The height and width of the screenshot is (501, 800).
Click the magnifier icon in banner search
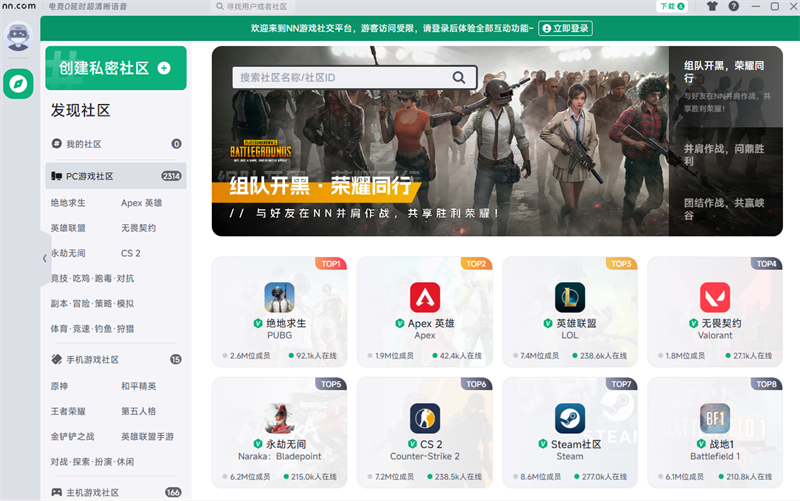pyautogui.click(x=459, y=78)
